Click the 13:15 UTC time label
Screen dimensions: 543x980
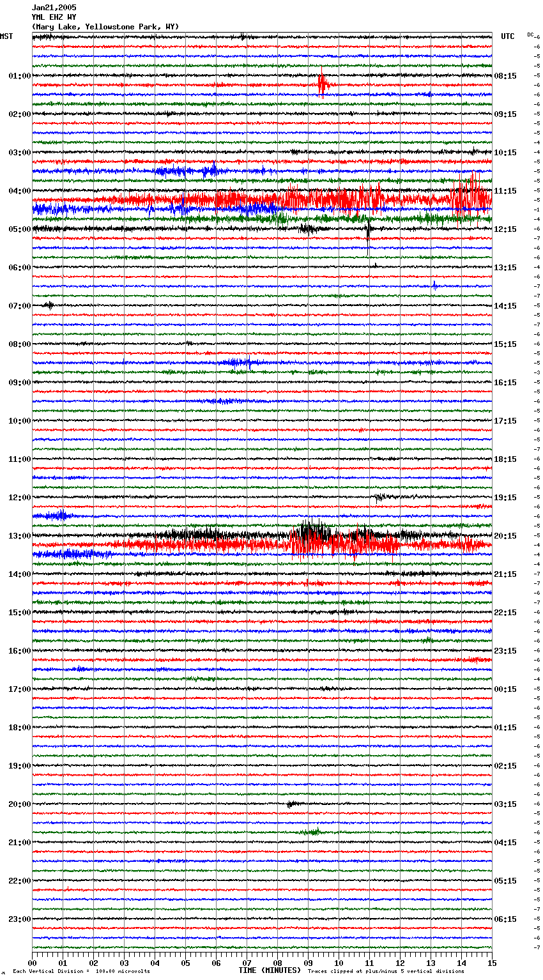pos(505,268)
